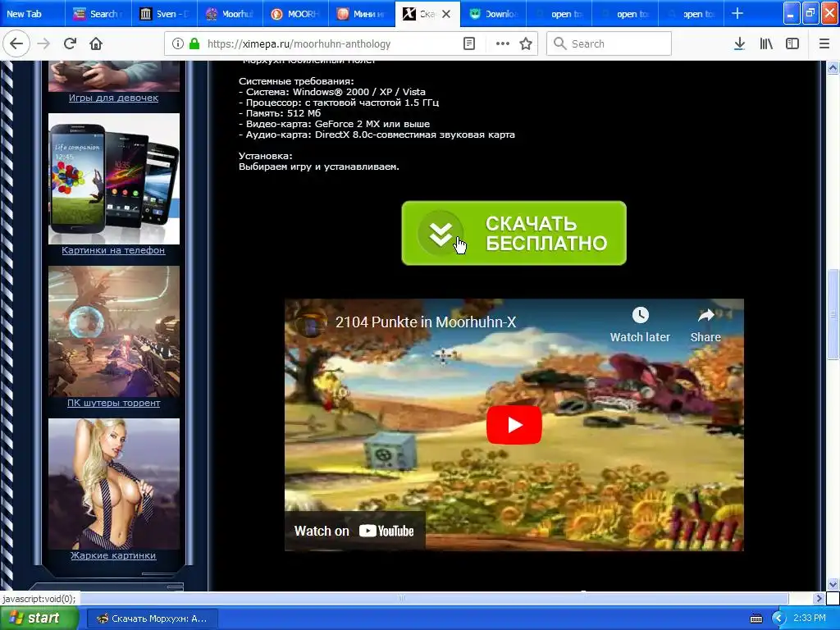Click horizontal scrollbar right arrow

click(x=819, y=598)
